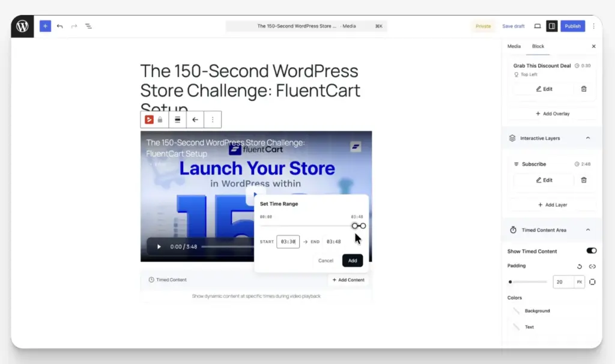
Task: Open the options three-dot menu in top bar
Action: (594, 26)
